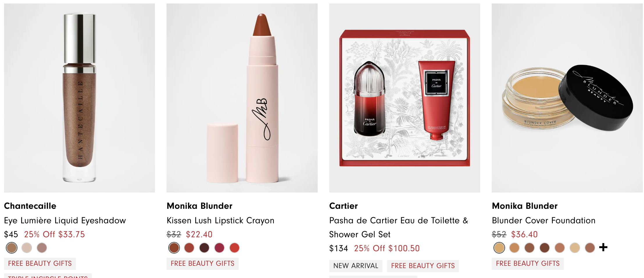Viewport: 644px width, 278px height.
Task: Click FREE BEAUTY GIFTS tag under Kissen lipstick
Action: coord(203,263)
